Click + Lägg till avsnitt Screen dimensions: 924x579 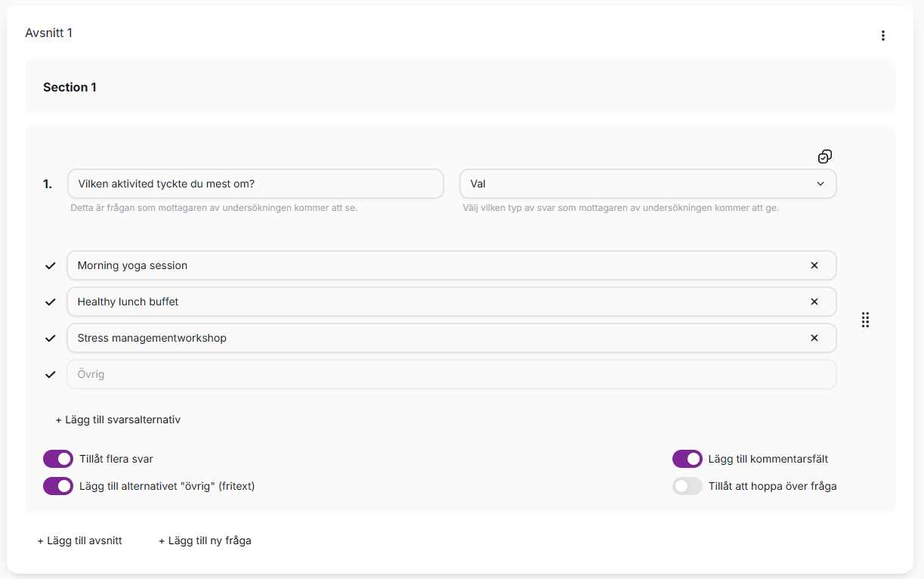pos(80,540)
